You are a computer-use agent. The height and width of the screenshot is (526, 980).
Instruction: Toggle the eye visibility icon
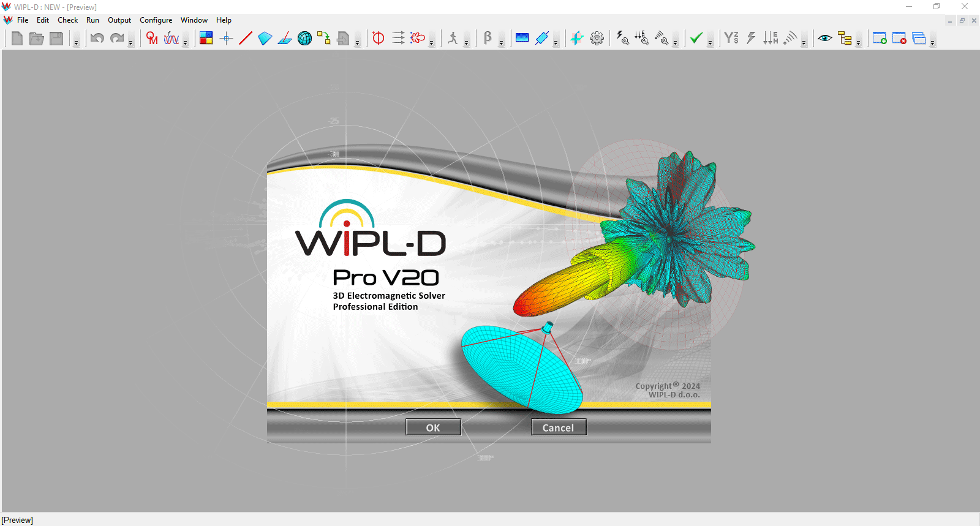(x=825, y=39)
